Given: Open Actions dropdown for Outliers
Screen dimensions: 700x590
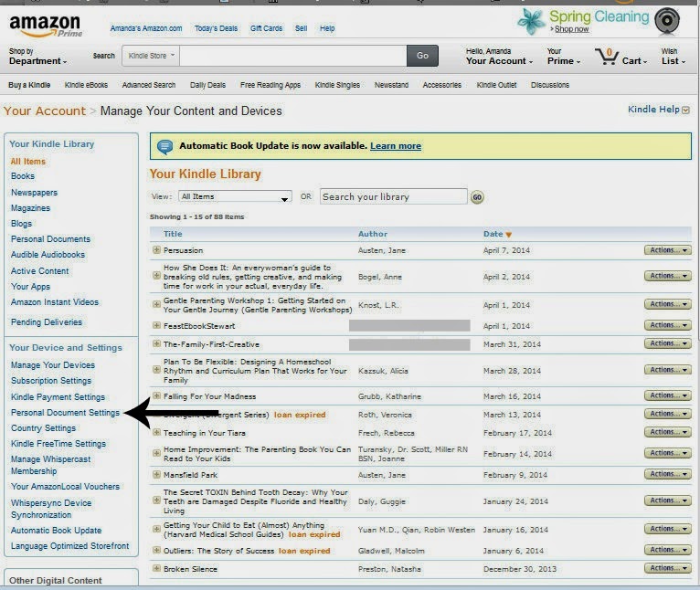Looking at the screenshot, I should tap(668, 551).
